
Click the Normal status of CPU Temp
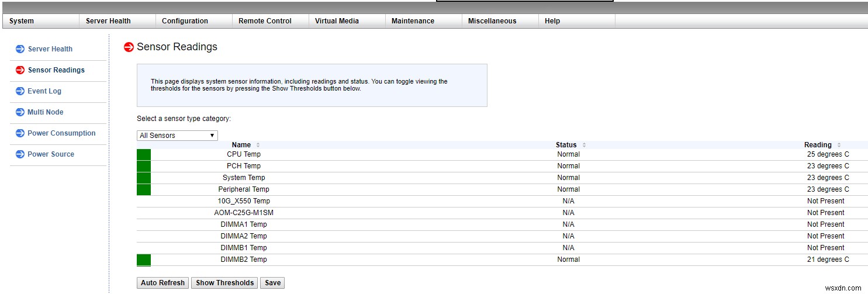[x=569, y=154]
